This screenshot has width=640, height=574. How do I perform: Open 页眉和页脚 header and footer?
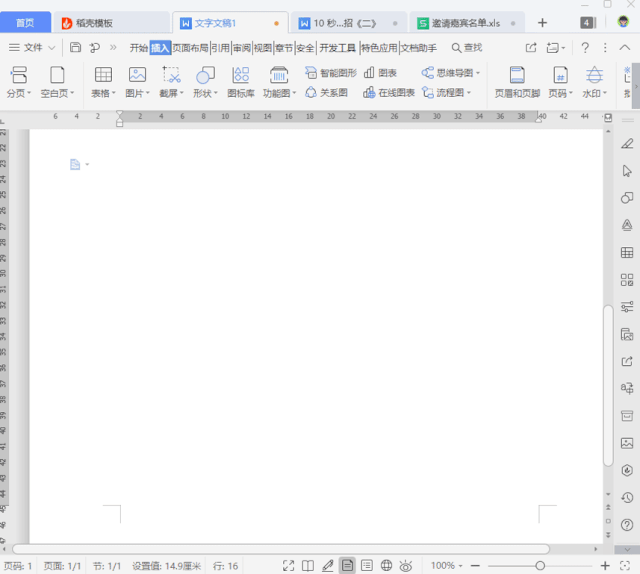pos(517,81)
